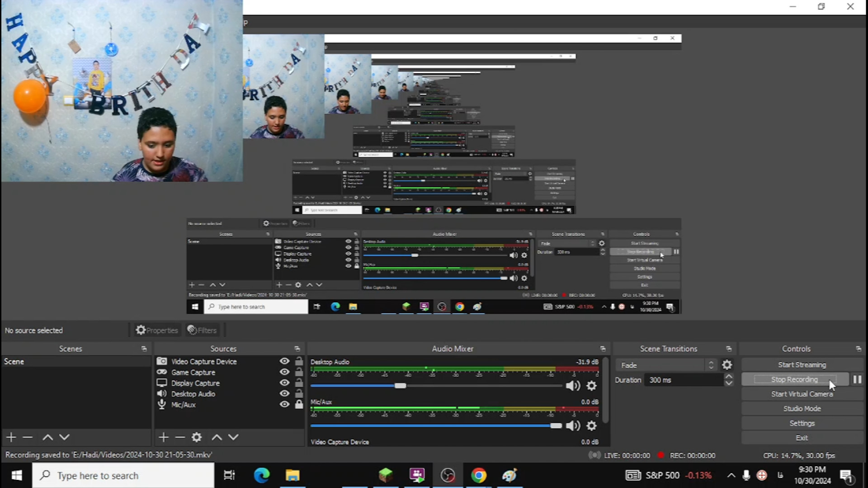868x488 pixels.
Task: Move source down with arrow icon
Action: coord(233,437)
